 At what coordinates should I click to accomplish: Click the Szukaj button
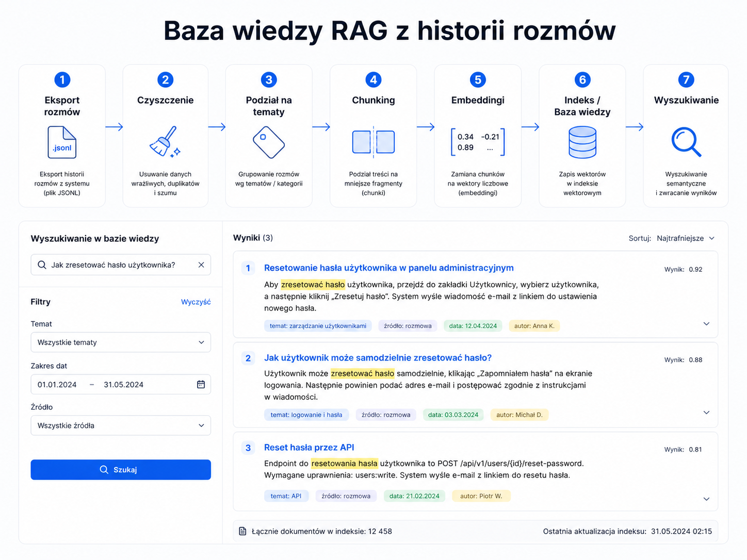(x=121, y=470)
